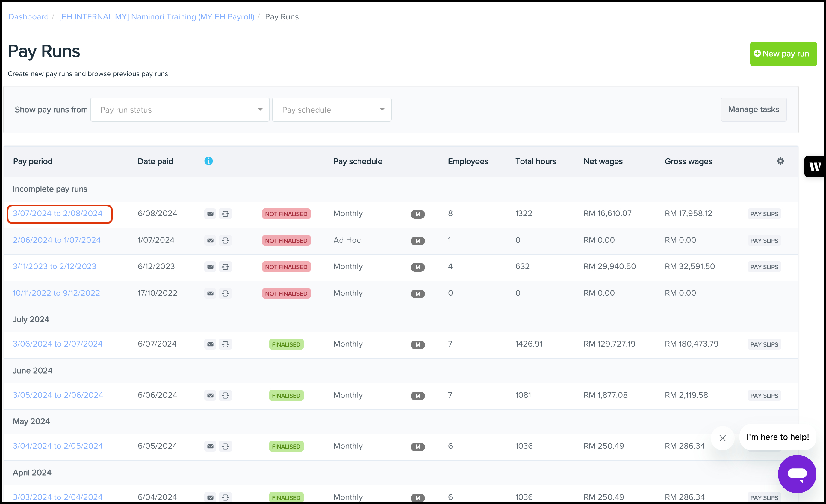Click the info icon beside Date paid

pos(208,161)
